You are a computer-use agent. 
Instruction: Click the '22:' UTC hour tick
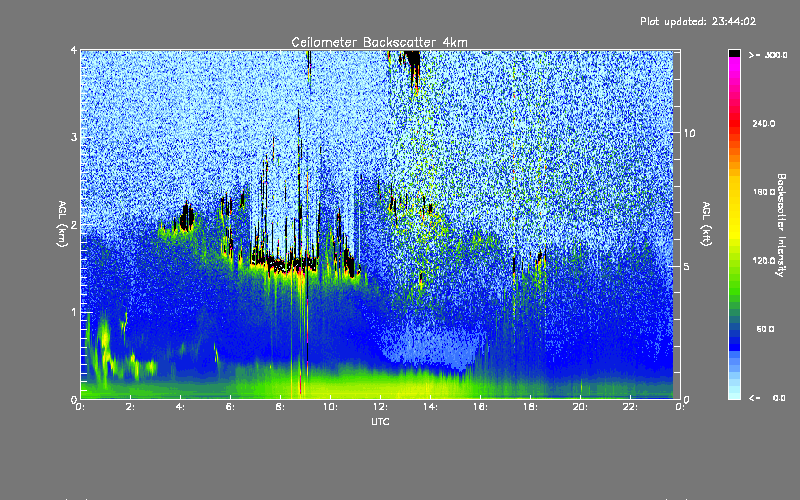[630, 407]
